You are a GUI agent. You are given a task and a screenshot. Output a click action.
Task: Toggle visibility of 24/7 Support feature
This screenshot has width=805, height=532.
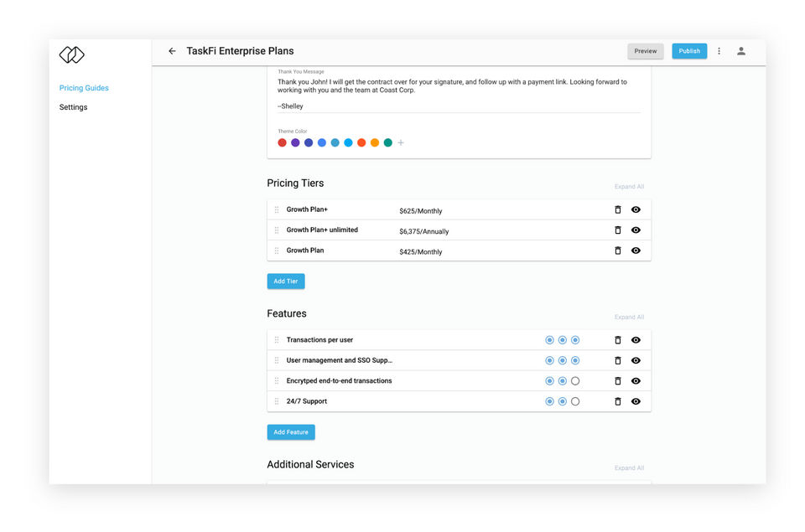[636, 401]
